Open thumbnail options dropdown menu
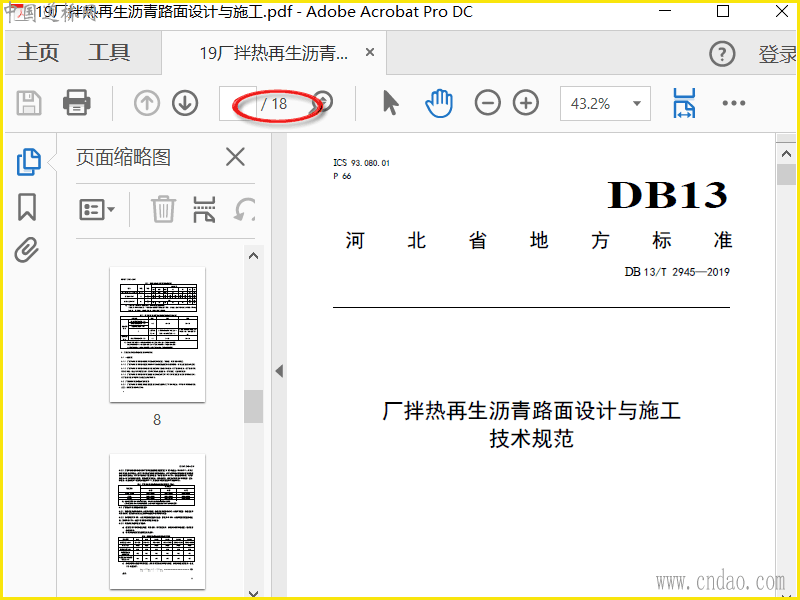The height and width of the screenshot is (600, 800). (97, 209)
